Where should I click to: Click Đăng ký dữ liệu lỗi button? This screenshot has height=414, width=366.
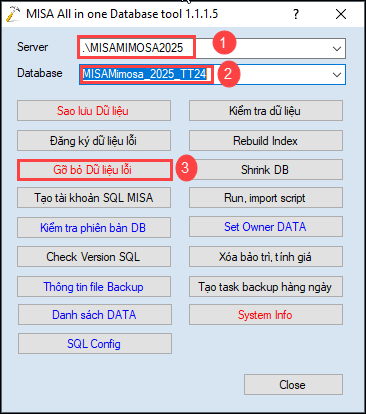pos(94,141)
